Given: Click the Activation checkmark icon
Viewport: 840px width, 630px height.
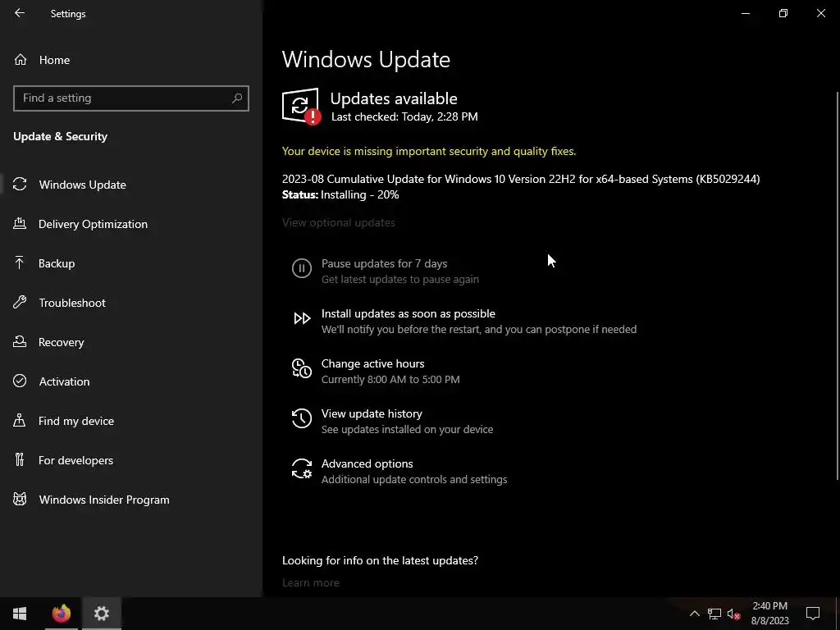Looking at the screenshot, I should click(20, 381).
